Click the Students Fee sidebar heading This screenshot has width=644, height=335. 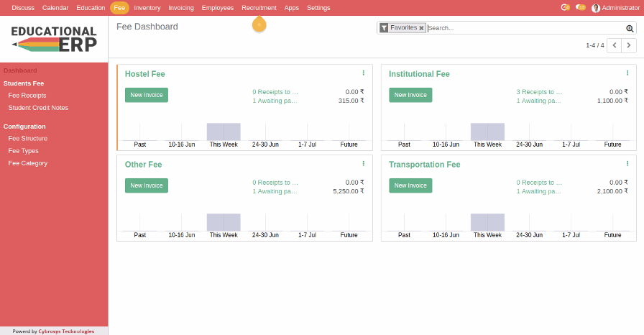[24, 83]
